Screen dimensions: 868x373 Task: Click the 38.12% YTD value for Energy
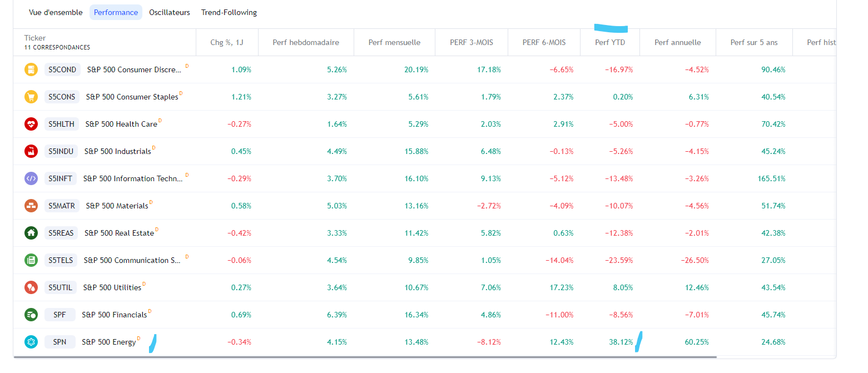pyautogui.click(x=621, y=342)
